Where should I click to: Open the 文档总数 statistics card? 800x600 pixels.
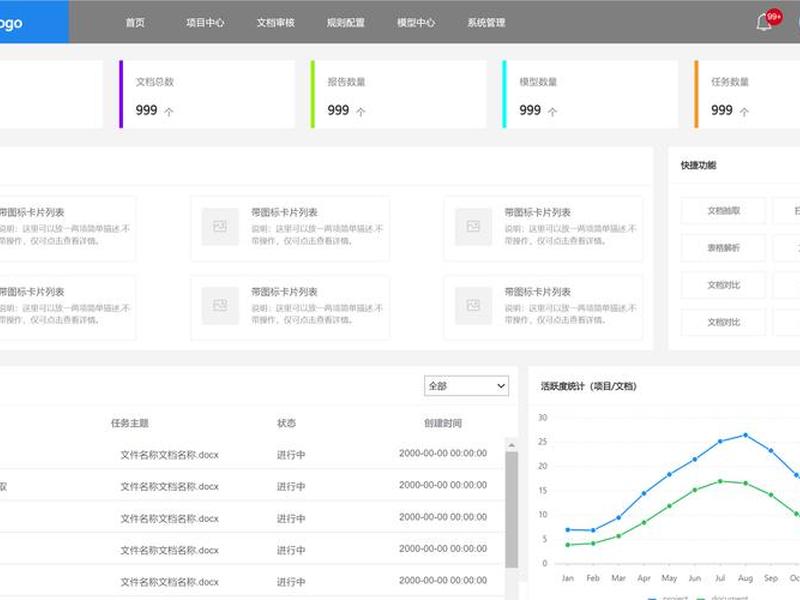click(207, 94)
